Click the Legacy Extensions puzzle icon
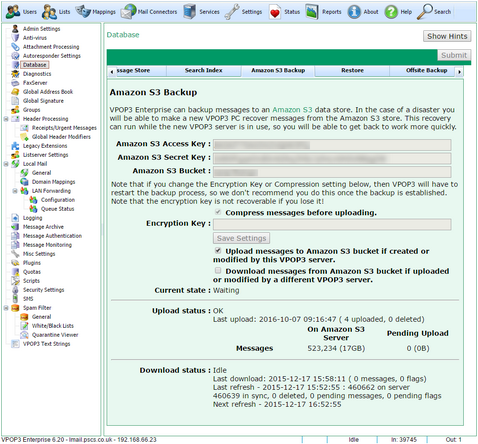 15,146
